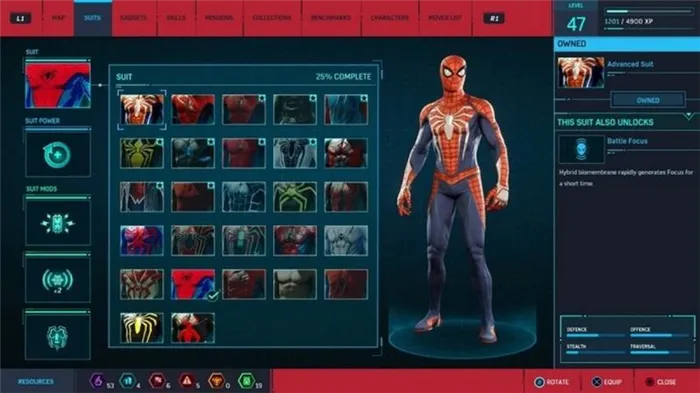
Task: Switch to the Map tab
Action: pyautogui.click(x=58, y=18)
